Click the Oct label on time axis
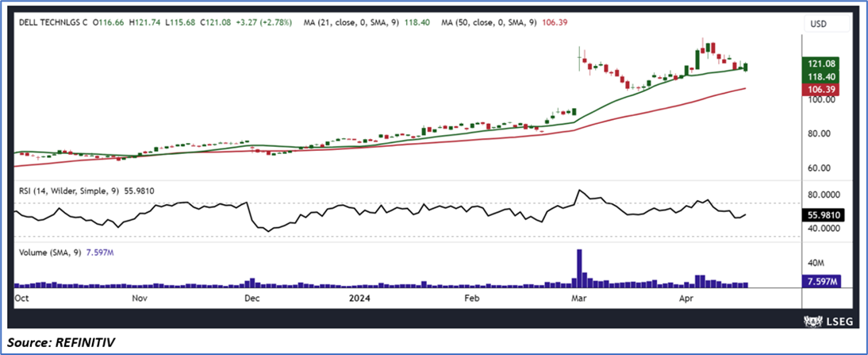The height and width of the screenshot is (355, 868). (x=20, y=299)
